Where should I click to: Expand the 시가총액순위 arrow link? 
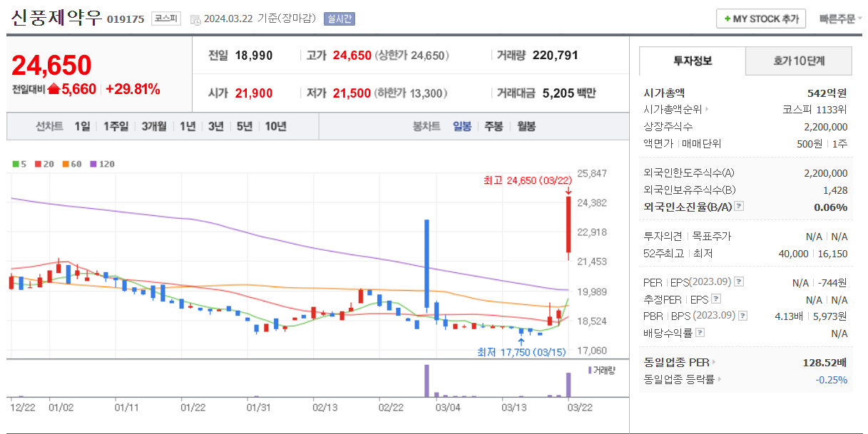(707, 109)
